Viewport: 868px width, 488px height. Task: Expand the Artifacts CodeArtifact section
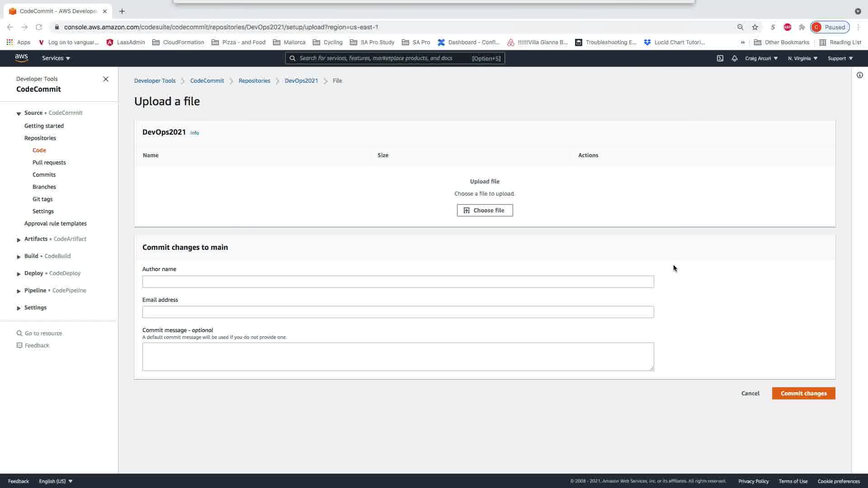[19, 239]
